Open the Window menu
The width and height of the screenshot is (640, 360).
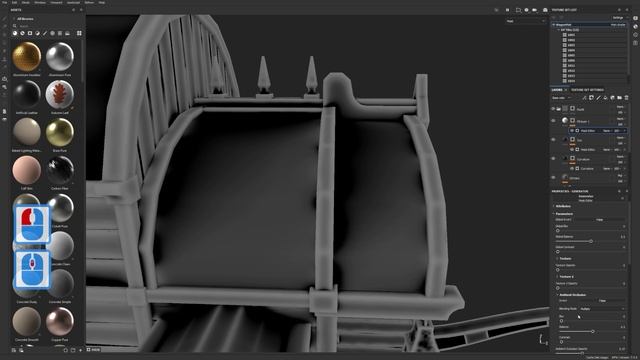point(40,2)
